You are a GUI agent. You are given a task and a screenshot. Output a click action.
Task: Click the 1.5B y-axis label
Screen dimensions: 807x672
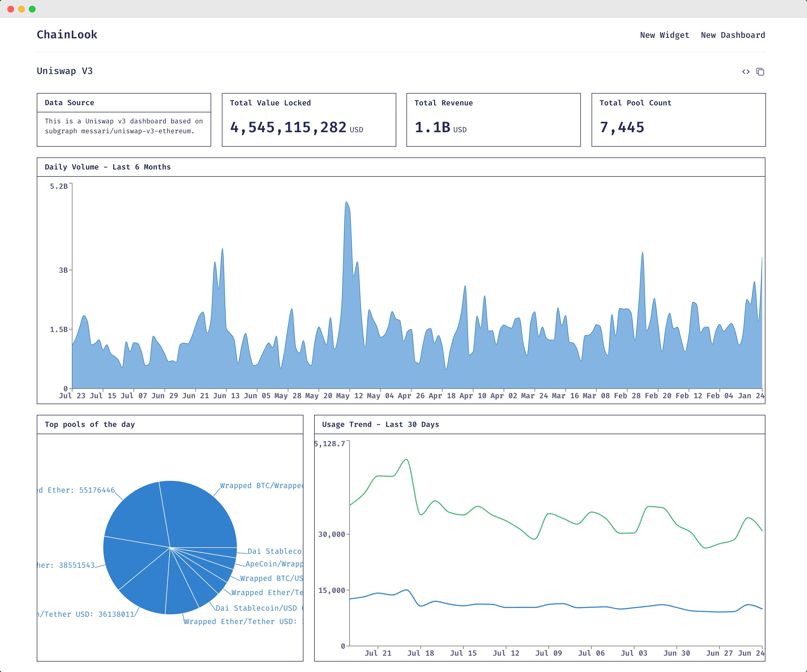click(59, 330)
